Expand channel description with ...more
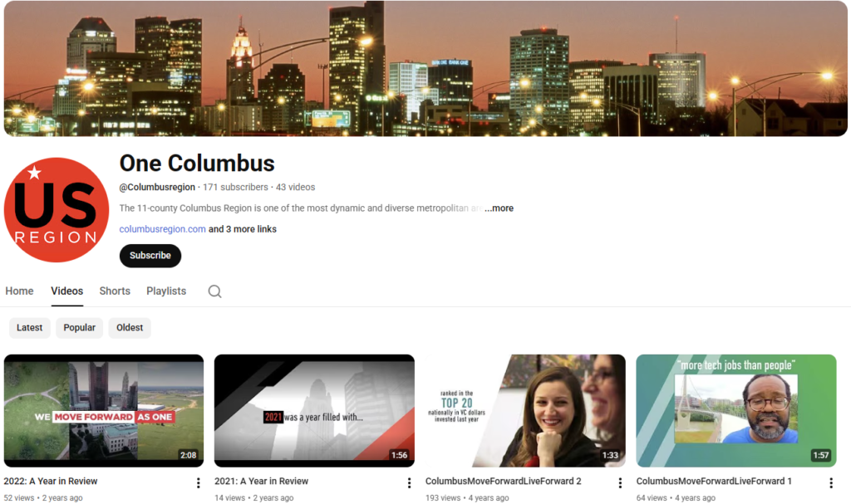 [499, 208]
